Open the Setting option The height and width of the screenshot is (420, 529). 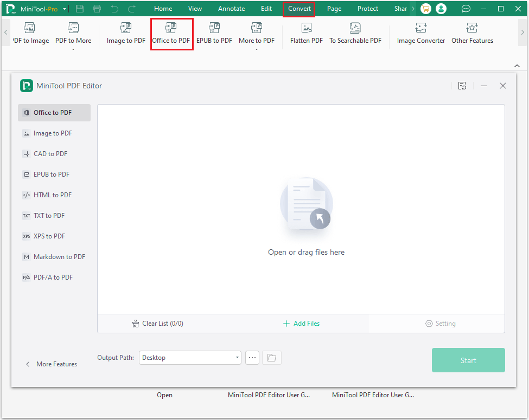[440, 324]
